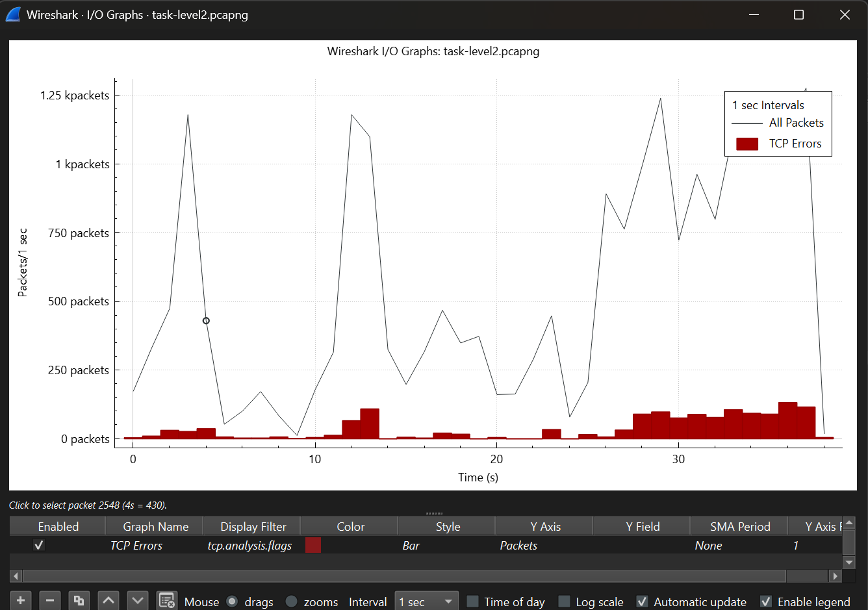Screen dimensions: 868x610
Task: Click the TCP Errors legend entry
Action: [778, 144]
